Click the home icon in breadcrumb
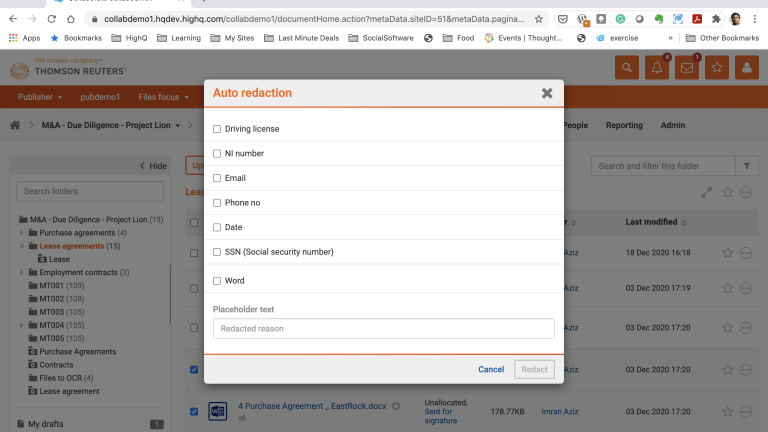Viewport: 768px width, 432px height. (15, 125)
